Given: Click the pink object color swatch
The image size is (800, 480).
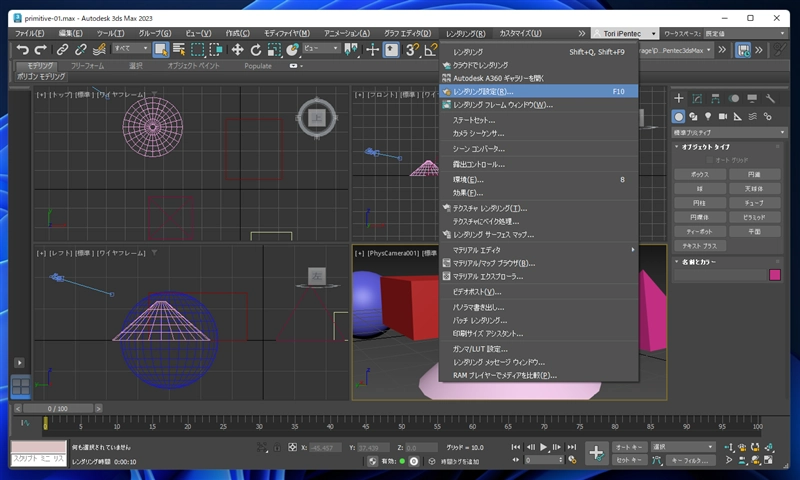Looking at the screenshot, I should (775, 275).
